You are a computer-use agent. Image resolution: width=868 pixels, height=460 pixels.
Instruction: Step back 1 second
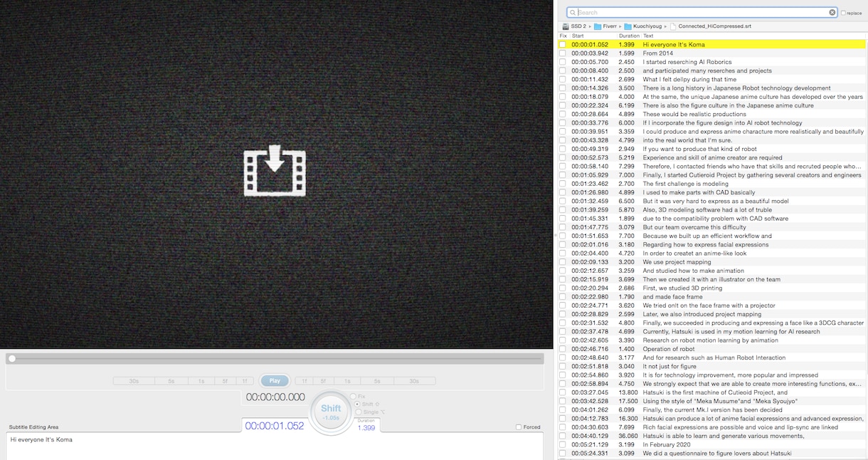click(201, 381)
